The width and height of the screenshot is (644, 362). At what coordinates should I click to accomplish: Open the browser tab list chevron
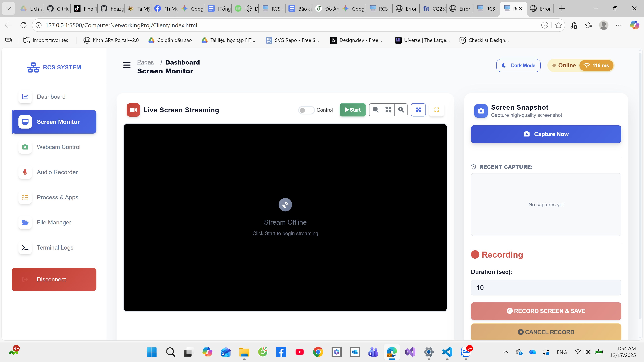(x=8, y=9)
